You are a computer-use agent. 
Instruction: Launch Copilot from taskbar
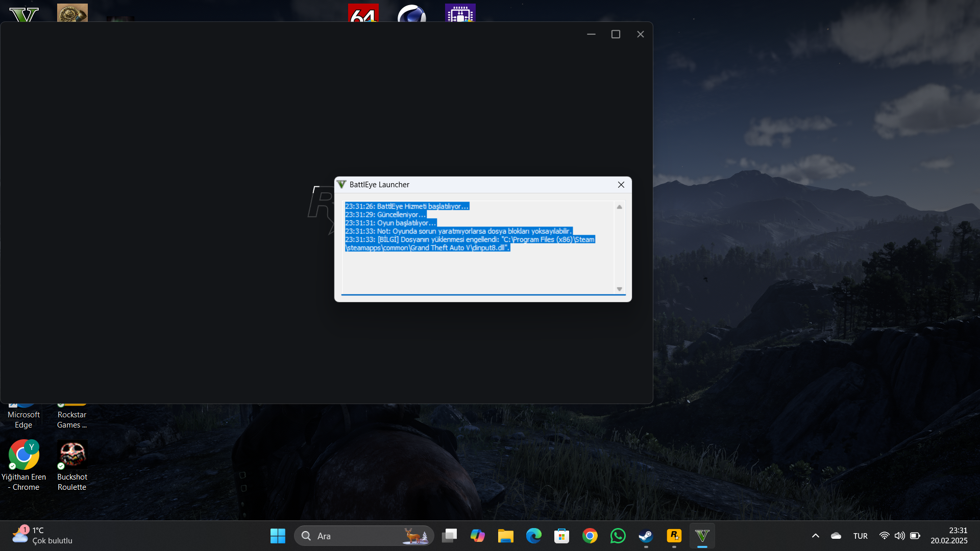point(478,536)
